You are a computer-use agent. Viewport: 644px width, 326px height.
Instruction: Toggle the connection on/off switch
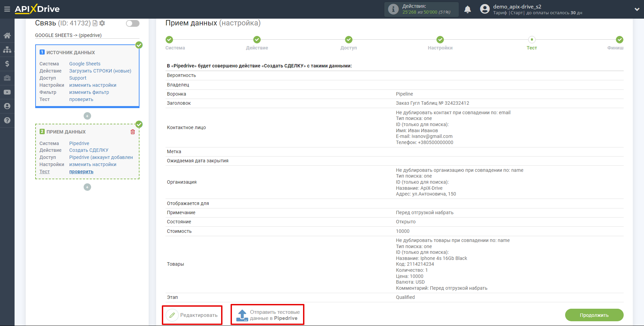pos(132,23)
